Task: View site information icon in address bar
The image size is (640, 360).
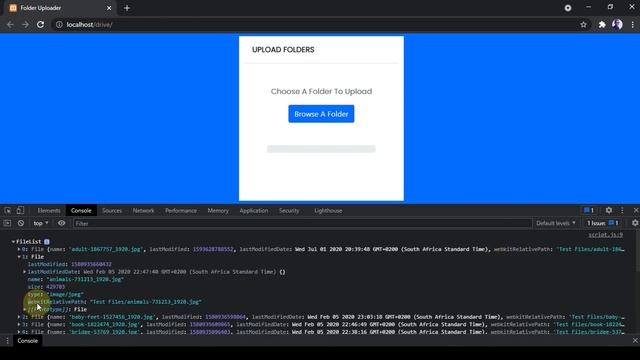Action: click(x=59, y=24)
